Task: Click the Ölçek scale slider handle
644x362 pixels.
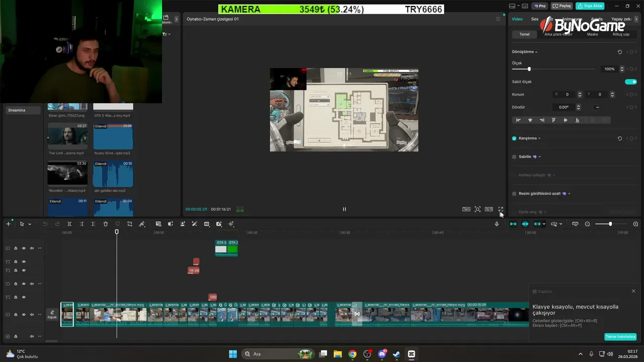Action: click(529, 69)
